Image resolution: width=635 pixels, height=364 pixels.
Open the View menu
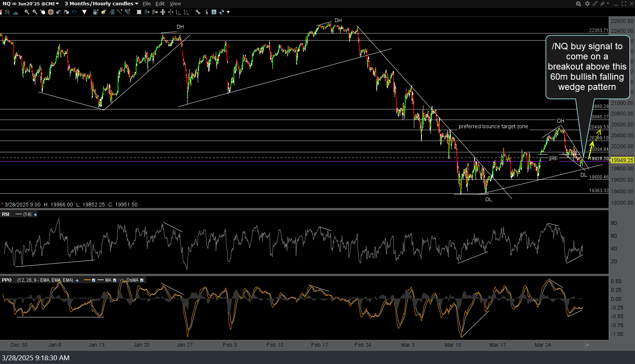click(175, 3)
